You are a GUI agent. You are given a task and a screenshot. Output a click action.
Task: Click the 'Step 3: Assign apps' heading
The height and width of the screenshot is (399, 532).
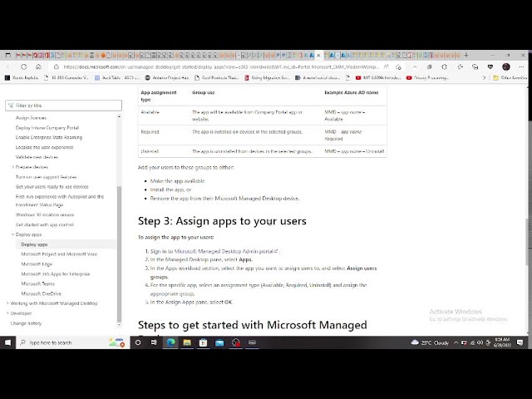(x=222, y=221)
